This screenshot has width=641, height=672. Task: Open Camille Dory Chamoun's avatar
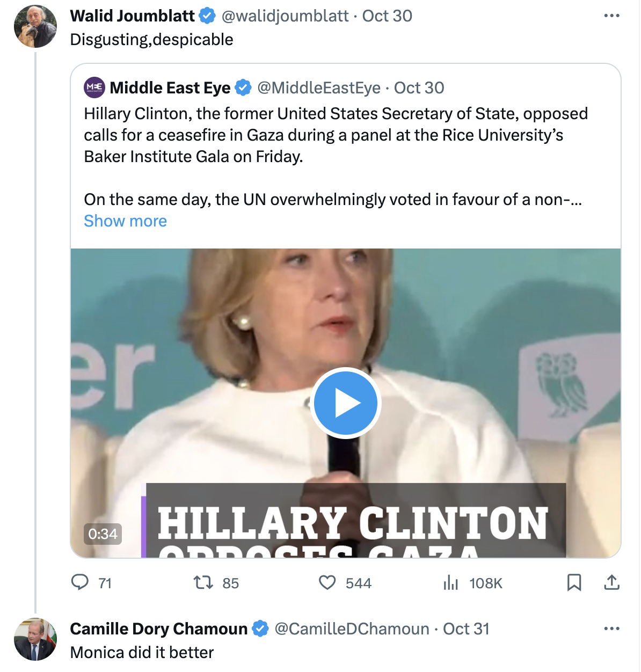(35, 639)
